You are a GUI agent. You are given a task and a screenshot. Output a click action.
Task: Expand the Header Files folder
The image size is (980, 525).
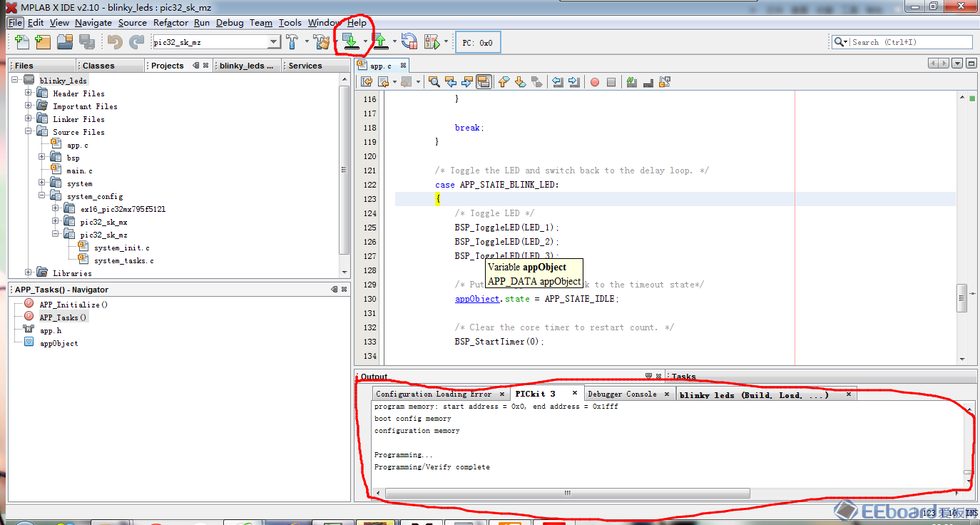click(29, 93)
